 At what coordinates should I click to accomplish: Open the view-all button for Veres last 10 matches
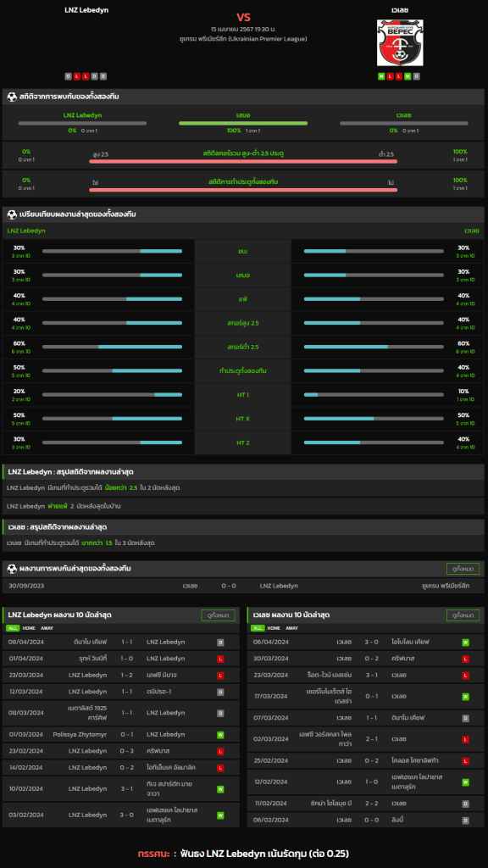[x=463, y=615]
